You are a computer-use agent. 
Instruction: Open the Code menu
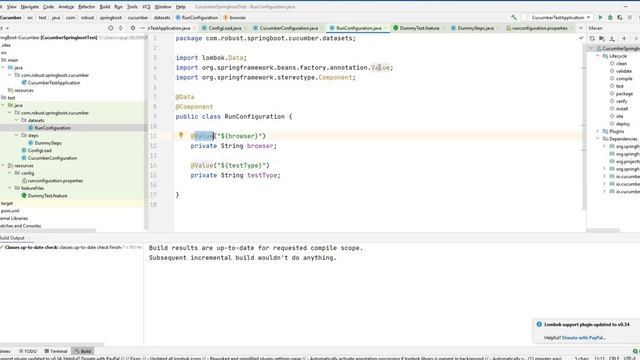[x=48, y=7]
